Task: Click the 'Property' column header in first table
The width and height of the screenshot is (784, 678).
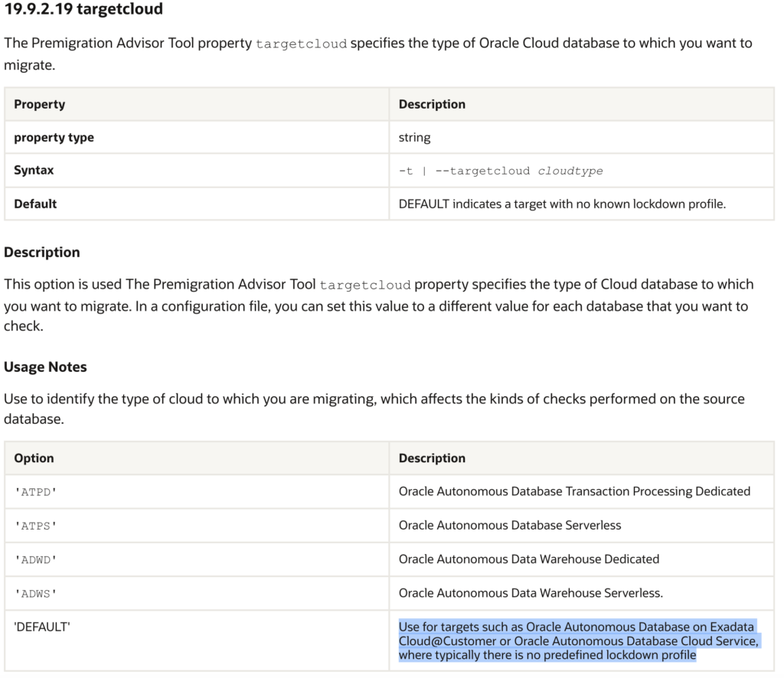Action: pos(40,104)
